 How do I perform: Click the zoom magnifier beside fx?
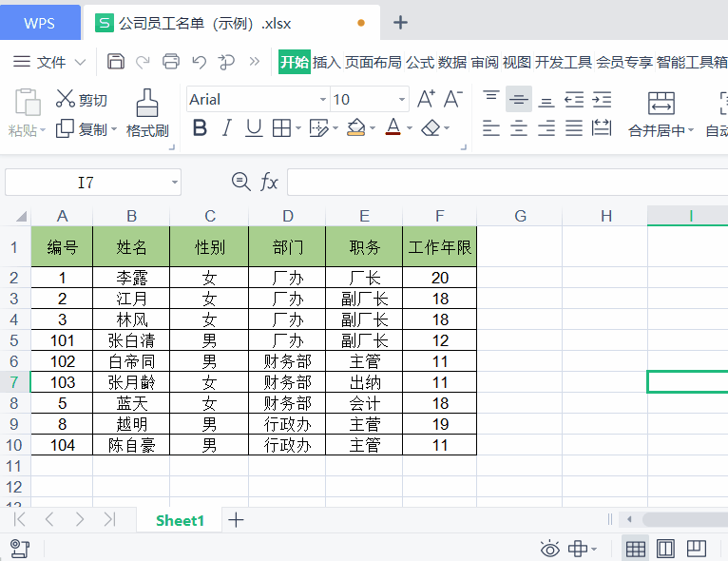point(241,181)
